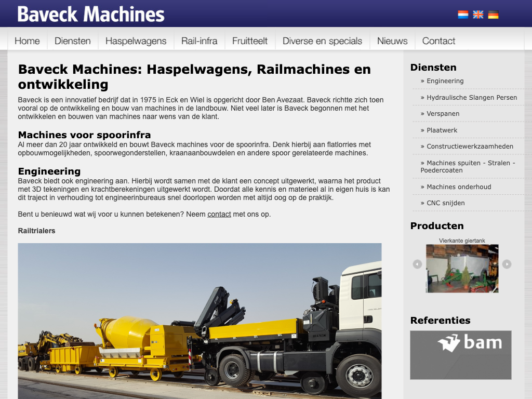Viewport: 532px width, 399px height.
Task: Follow the contact link in the text
Action: (x=219, y=214)
